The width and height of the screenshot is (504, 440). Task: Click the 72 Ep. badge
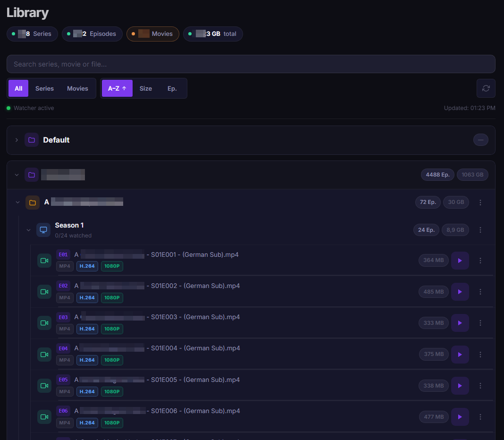click(x=428, y=203)
